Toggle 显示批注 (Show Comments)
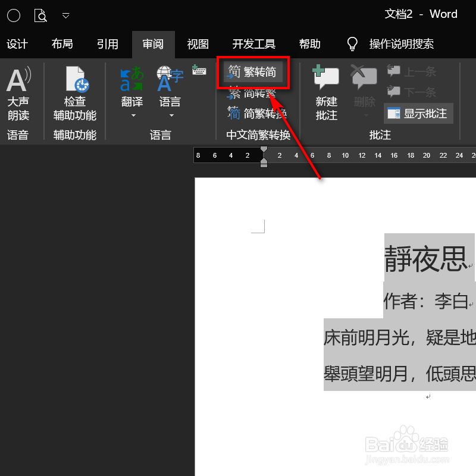 pos(418,113)
